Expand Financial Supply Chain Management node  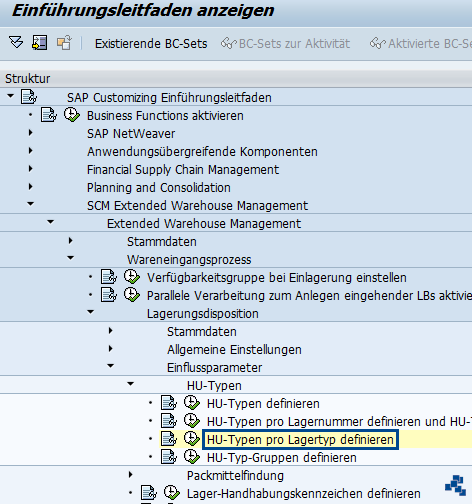point(31,169)
